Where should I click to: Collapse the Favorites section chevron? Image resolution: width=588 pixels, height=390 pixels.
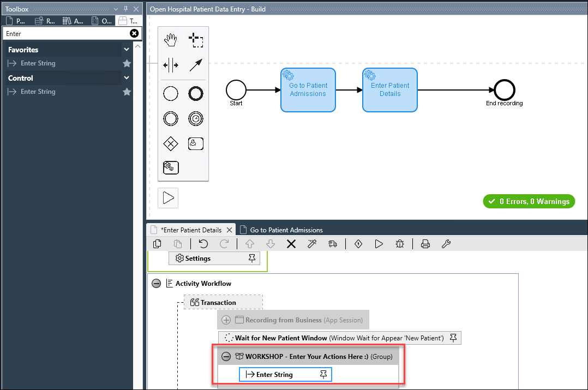[127, 50]
